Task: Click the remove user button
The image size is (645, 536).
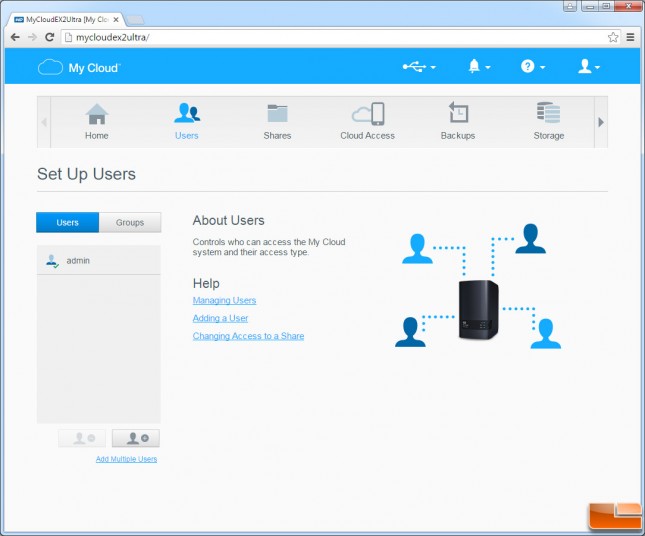Action: coord(82,439)
